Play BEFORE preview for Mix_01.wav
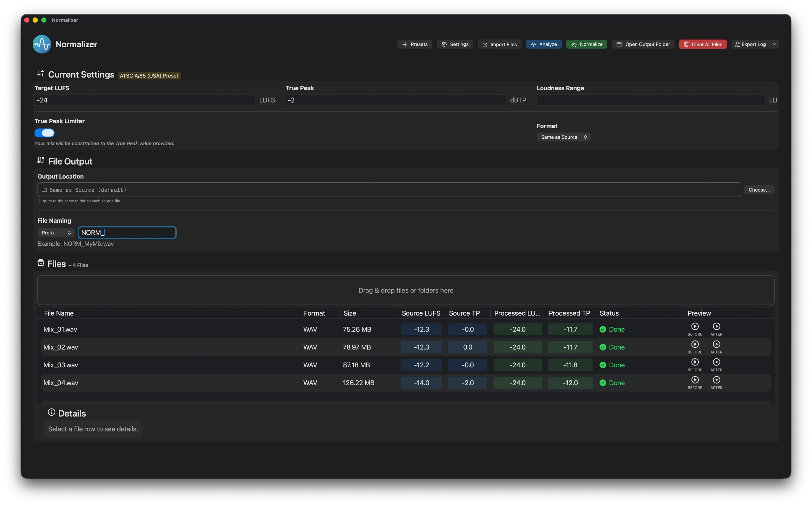The image size is (812, 506). click(695, 326)
